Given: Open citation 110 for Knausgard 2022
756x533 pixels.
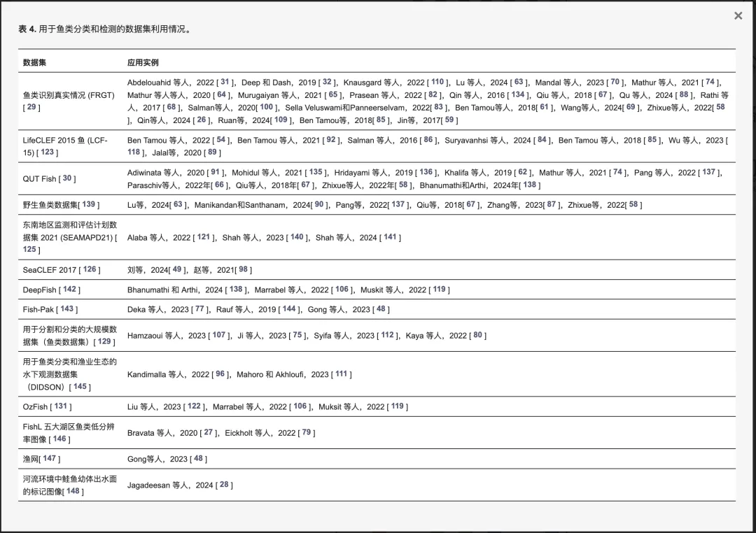Looking at the screenshot, I should coord(437,82).
